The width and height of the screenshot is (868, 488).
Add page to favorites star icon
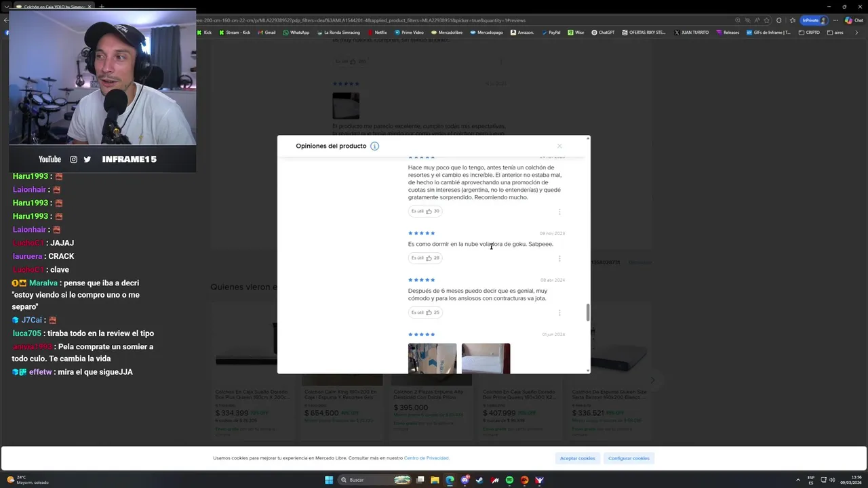click(x=766, y=20)
